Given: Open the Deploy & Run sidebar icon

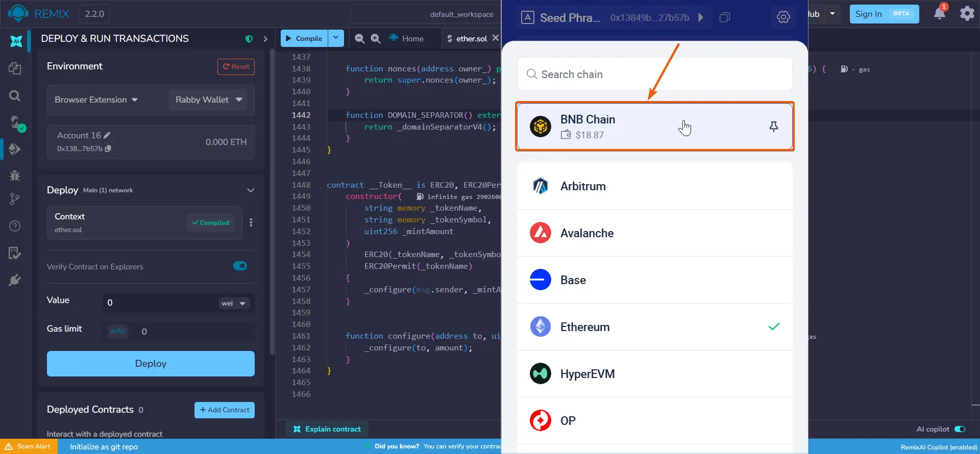Looking at the screenshot, I should point(15,149).
